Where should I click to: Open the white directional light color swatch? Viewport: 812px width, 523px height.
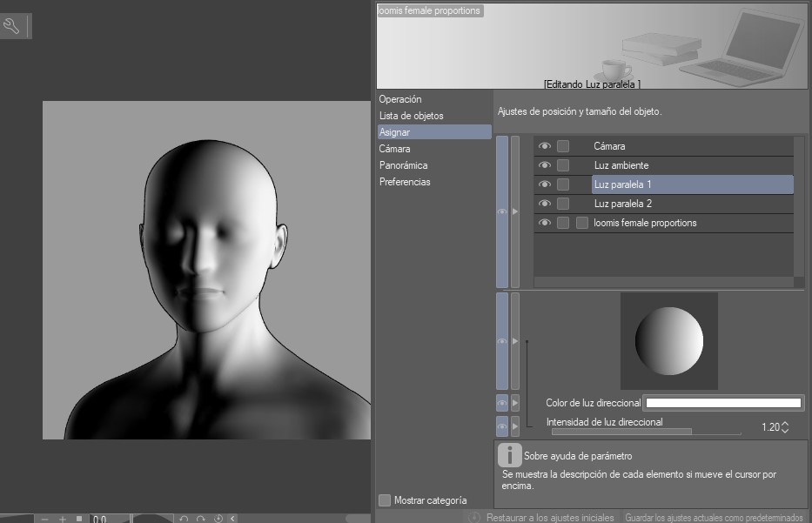click(722, 403)
